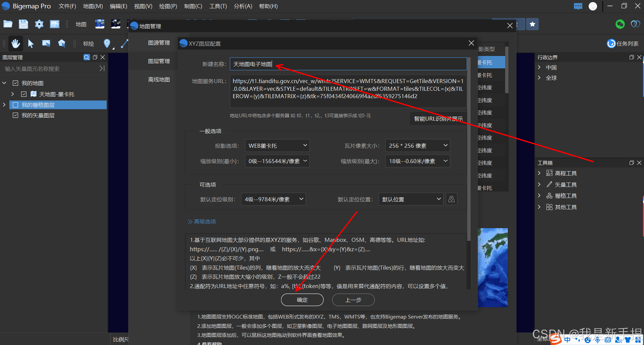Float the 行政边界 panel
644x345 pixels.
coord(632,57)
